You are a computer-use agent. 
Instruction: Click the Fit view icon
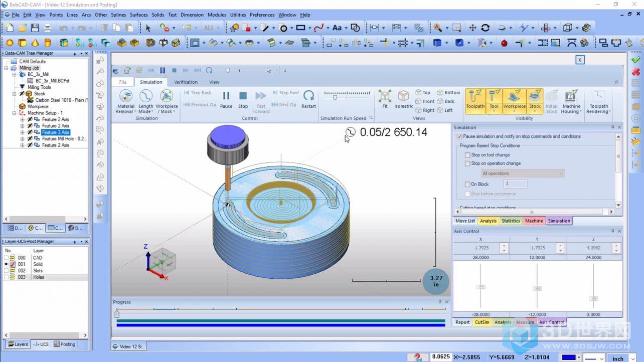385,96
